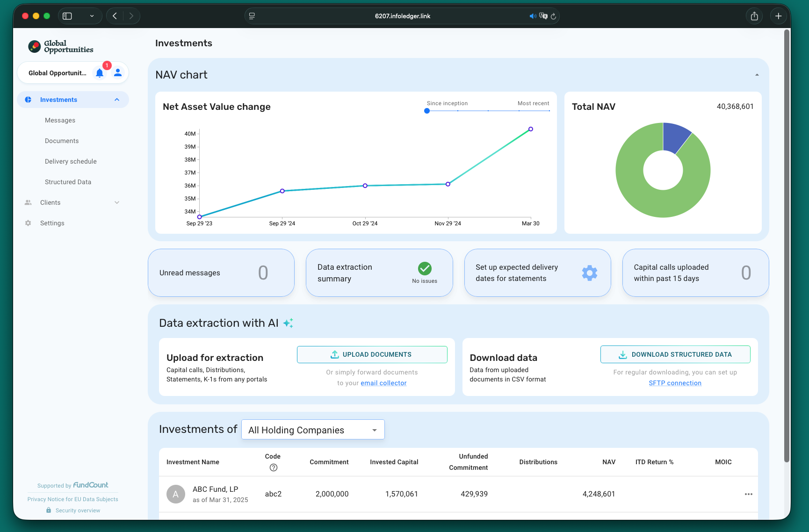Open the All Holding Companies dropdown
The image size is (809, 532).
(x=313, y=430)
